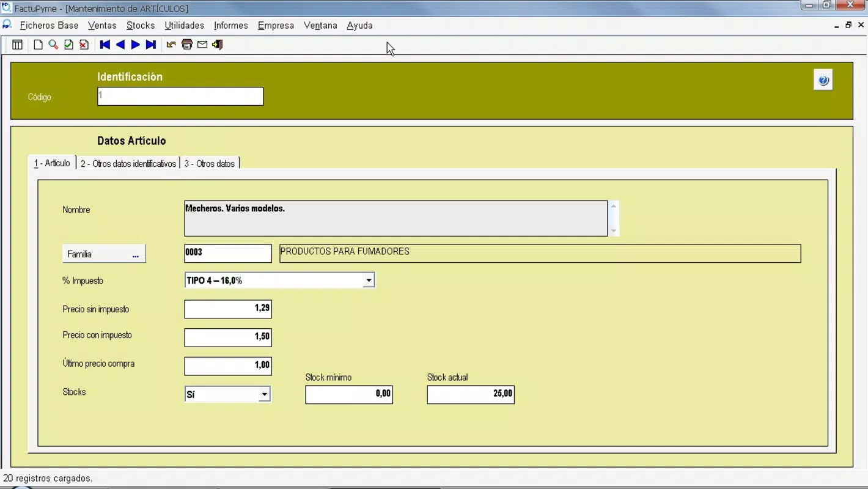The width and height of the screenshot is (868, 489).
Task: Click the Stock actual field
Action: click(x=471, y=395)
